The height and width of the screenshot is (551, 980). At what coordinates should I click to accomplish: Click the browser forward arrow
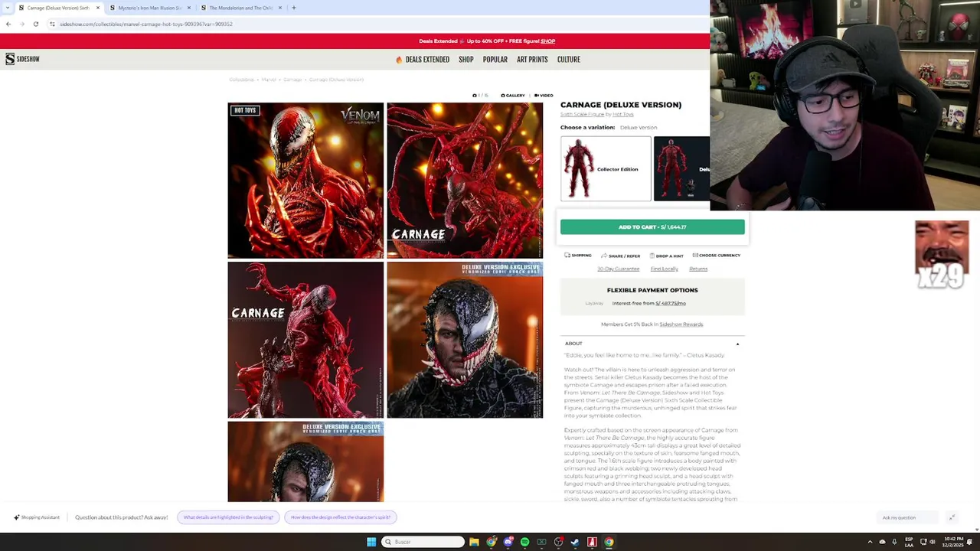click(22, 24)
